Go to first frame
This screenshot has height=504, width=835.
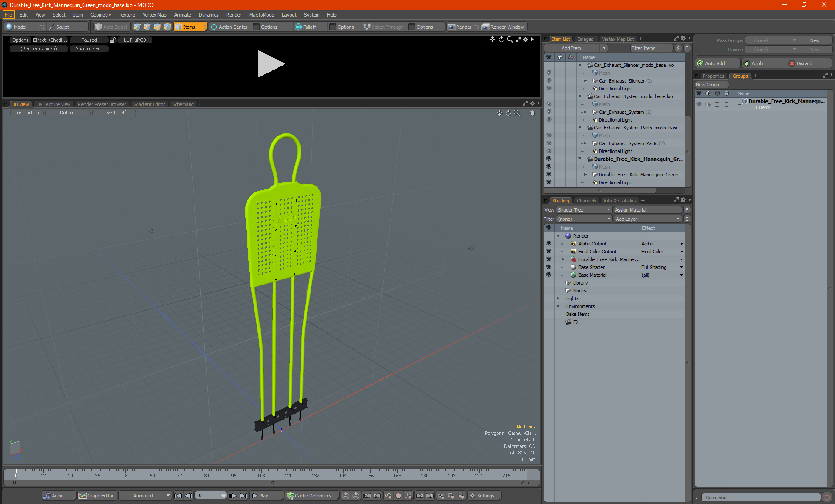coord(178,496)
